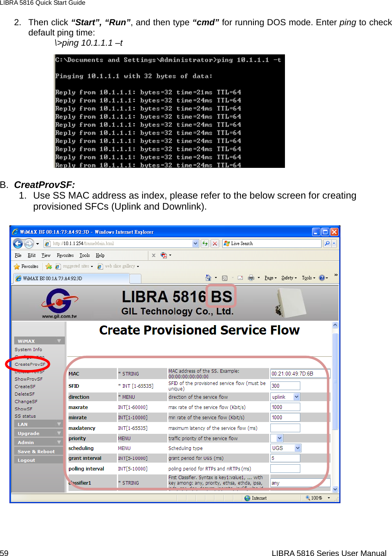
Task: Click the Home page icon
Action: [x=209, y=278]
